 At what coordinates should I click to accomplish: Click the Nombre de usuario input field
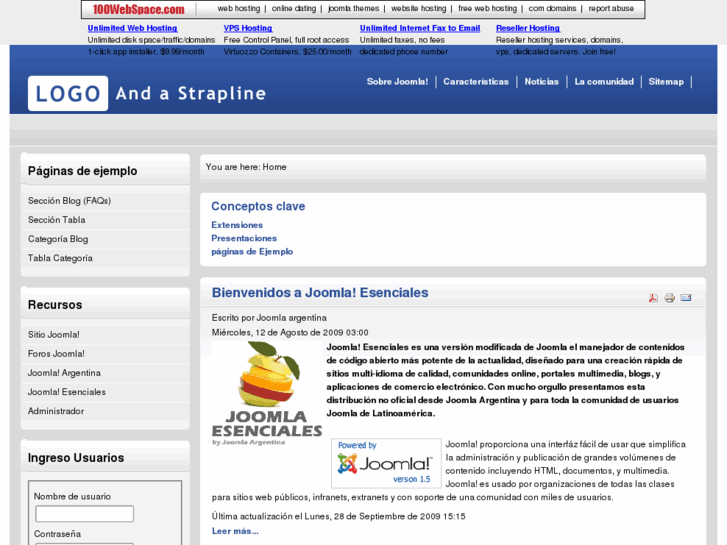pos(84,514)
